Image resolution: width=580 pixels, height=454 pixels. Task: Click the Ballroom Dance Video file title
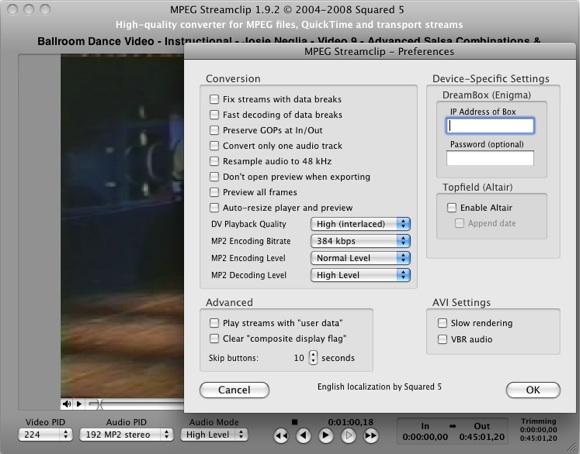click(x=289, y=40)
